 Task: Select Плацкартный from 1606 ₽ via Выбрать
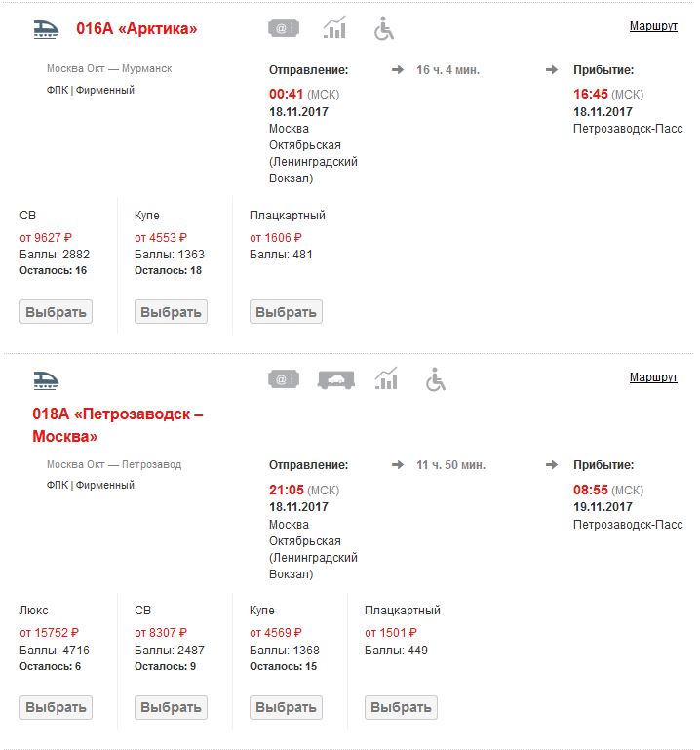(x=286, y=312)
